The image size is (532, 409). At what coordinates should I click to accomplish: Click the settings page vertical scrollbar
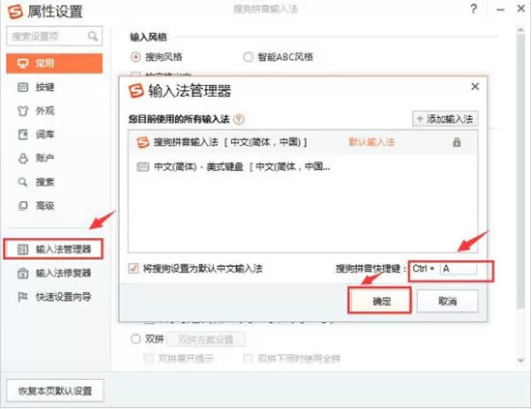[520, 171]
